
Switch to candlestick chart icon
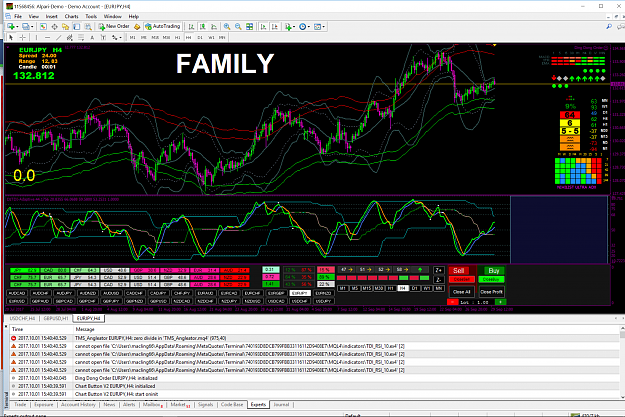[202, 26]
